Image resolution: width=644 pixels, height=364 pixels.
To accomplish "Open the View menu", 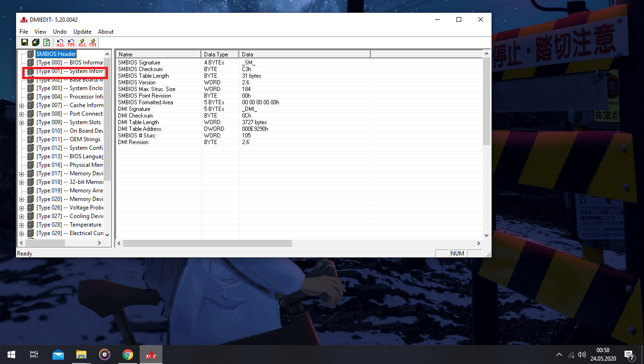I will [x=41, y=32].
